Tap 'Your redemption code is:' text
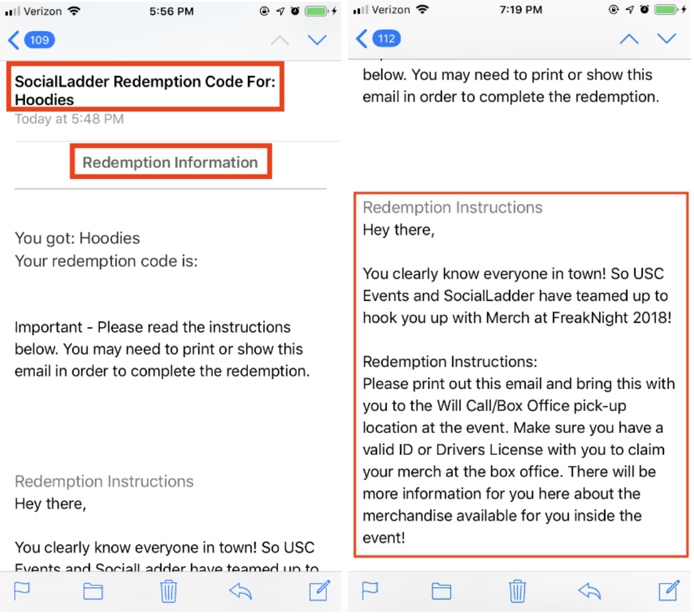694x616 pixels. coord(106,261)
